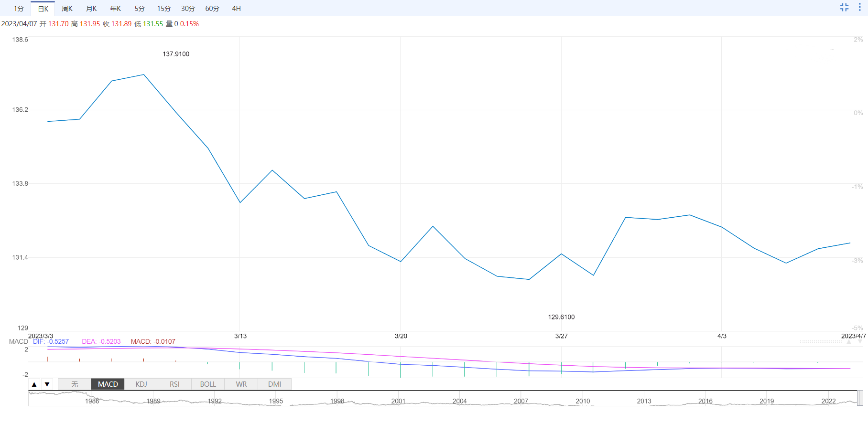868x423 pixels.
Task: Enable the KDJ indicator
Action: pyautogui.click(x=141, y=384)
